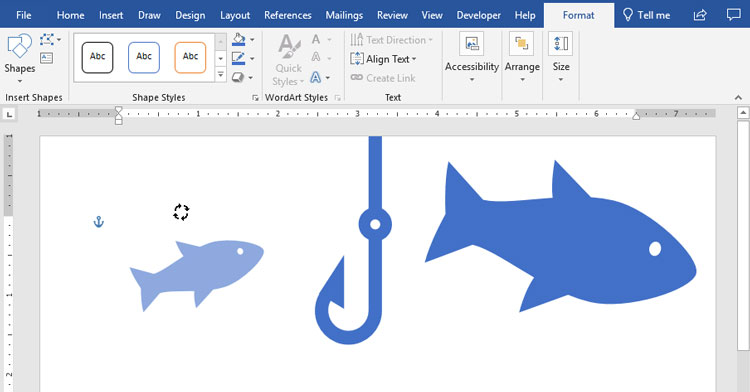Apply the orange outline Abc shape style
This screenshot has height=392, width=750.
[x=190, y=57]
